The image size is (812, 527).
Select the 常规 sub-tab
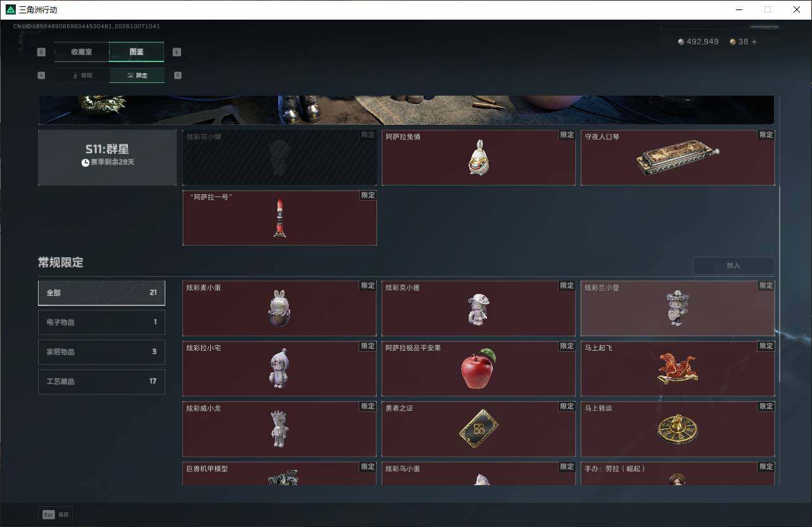(x=82, y=75)
